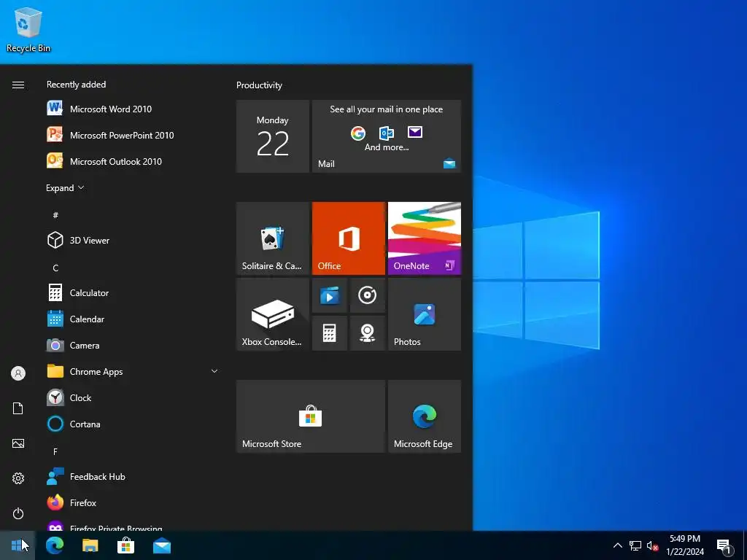Expand the Start menu hamburger navigation
Screen dimensions: 747x560
18,85
